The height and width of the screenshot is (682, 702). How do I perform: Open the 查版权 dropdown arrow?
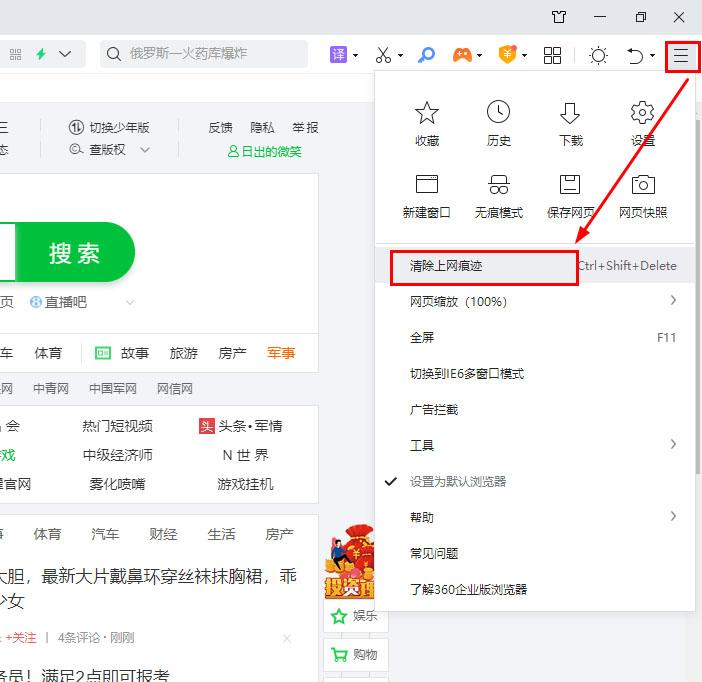click(x=145, y=150)
